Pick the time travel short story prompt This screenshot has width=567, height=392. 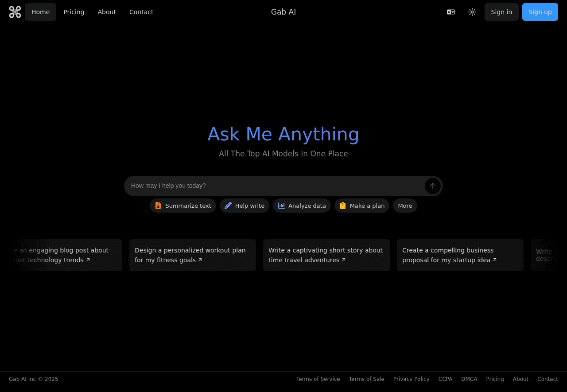point(326,255)
